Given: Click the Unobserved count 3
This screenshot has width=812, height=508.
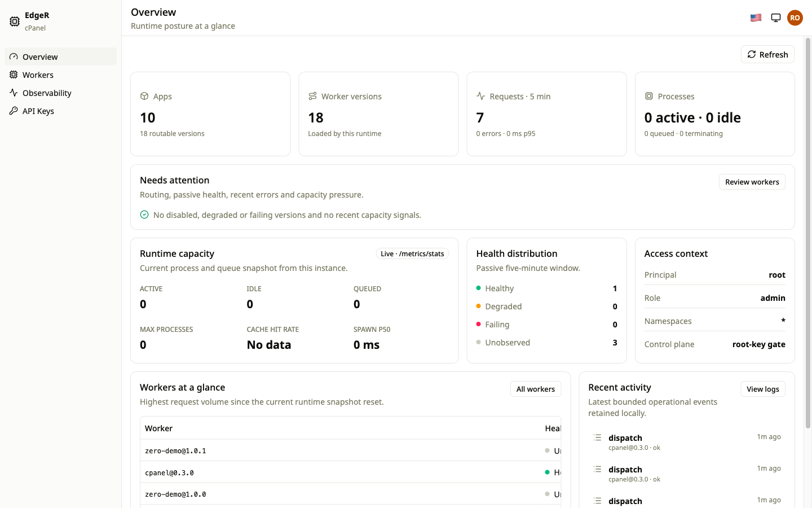Looking at the screenshot, I should [615, 343].
